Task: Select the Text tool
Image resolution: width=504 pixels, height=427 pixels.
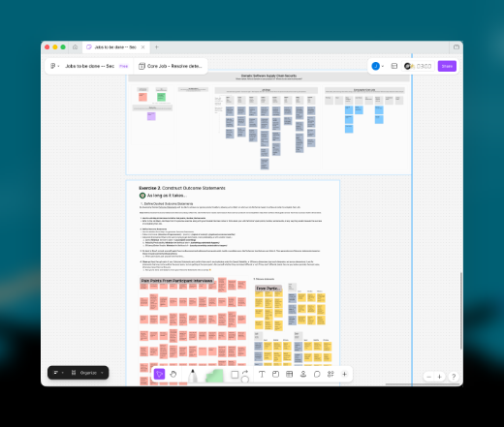Action: coord(262,374)
